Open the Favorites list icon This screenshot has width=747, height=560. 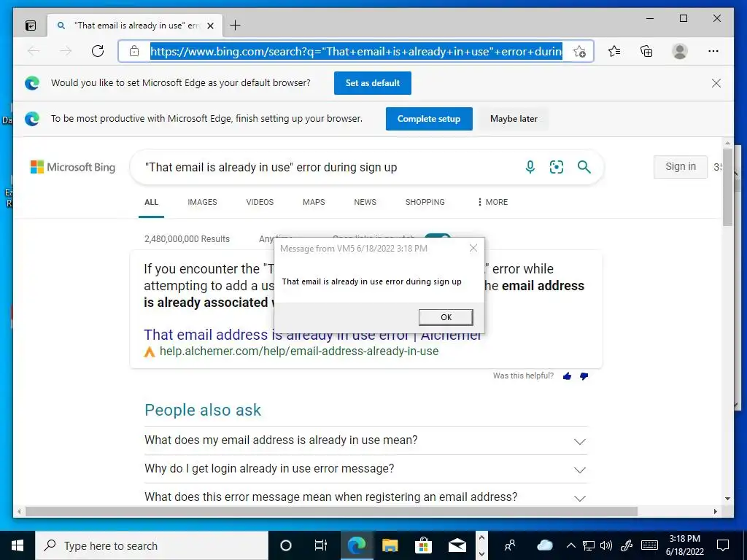(614, 51)
